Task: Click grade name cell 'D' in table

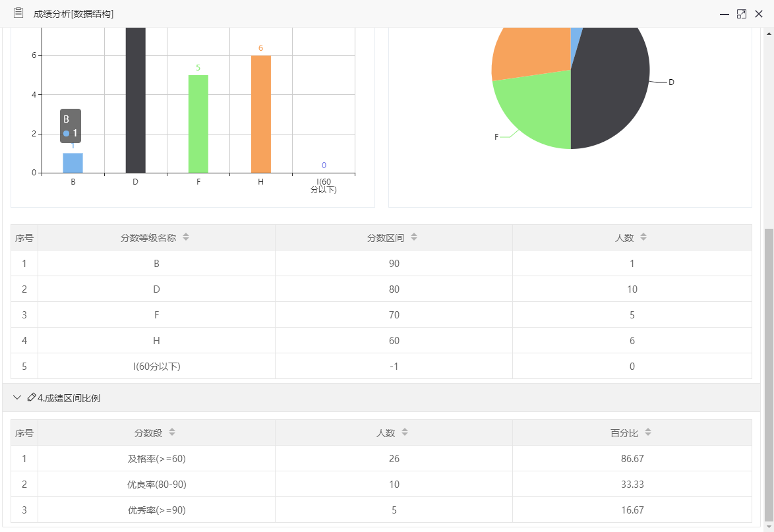Action: (156, 289)
